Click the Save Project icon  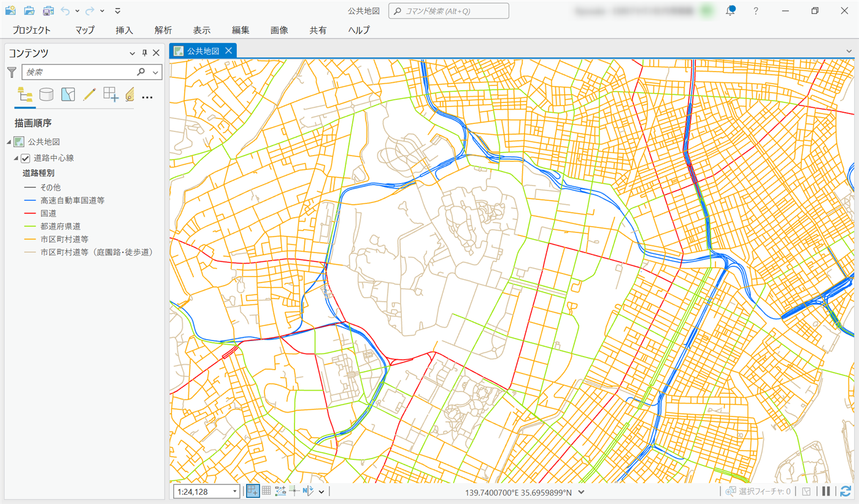pyautogui.click(x=48, y=10)
